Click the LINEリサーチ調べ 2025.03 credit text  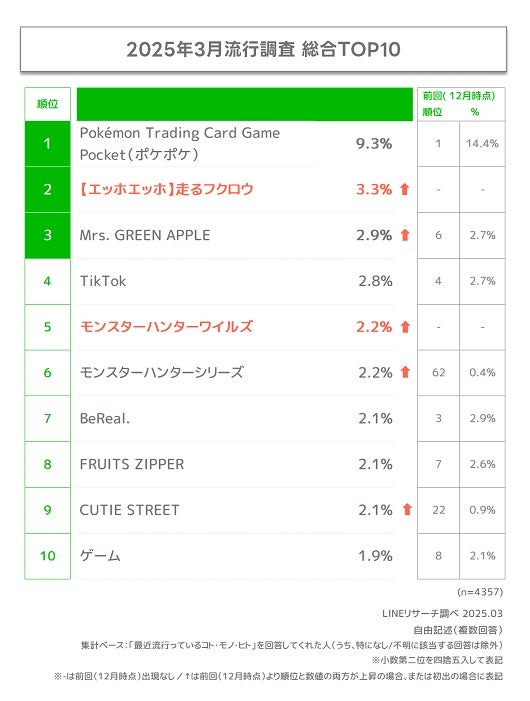(442, 613)
